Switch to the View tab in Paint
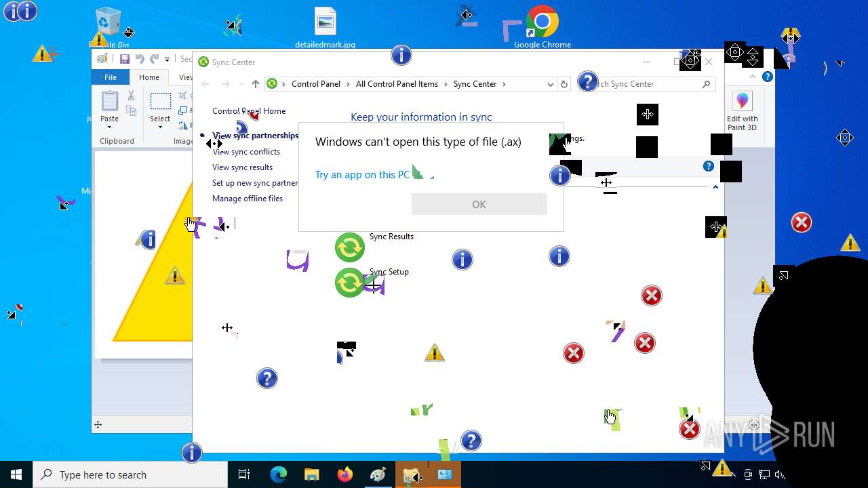The height and width of the screenshot is (488, 868). (x=185, y=77)
